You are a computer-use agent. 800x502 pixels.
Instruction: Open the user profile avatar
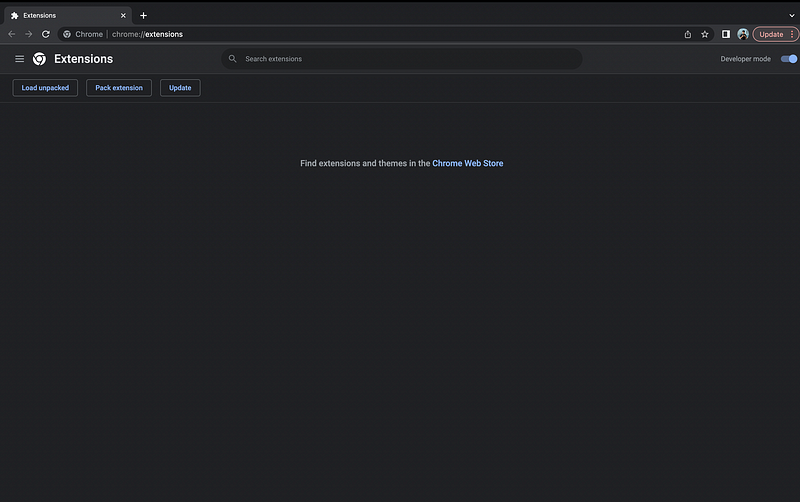point(743,34)
